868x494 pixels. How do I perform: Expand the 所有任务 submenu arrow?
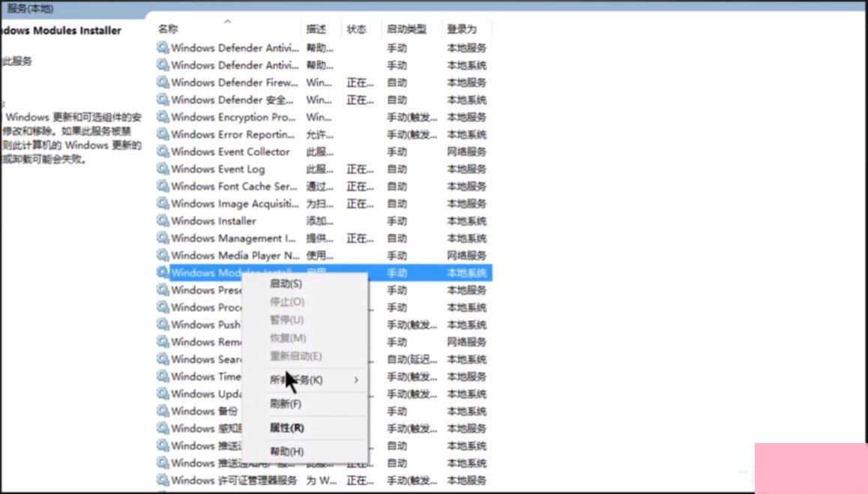coord(357,380)
